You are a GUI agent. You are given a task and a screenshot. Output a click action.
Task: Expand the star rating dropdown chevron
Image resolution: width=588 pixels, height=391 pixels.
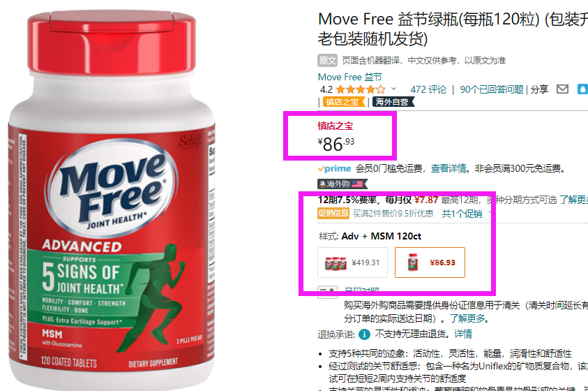tap(393, 89)
